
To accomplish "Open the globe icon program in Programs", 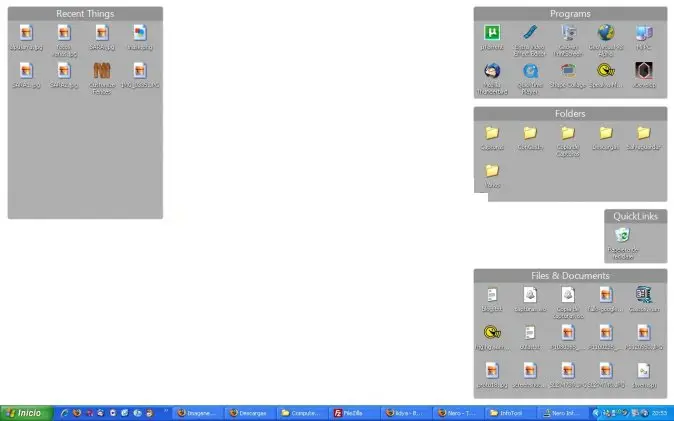I will point(606,33).
